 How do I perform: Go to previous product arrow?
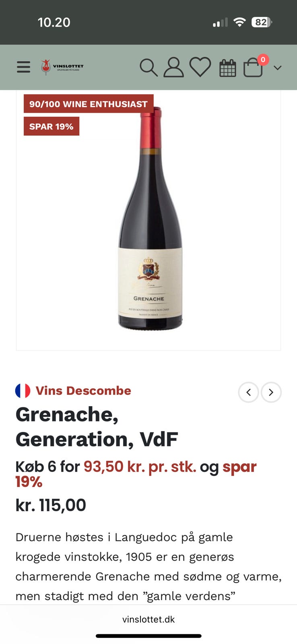coord(248,392)
